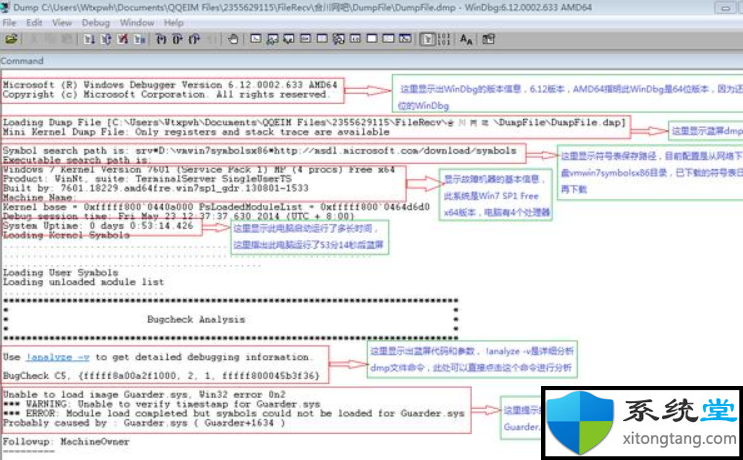Viewport: 743px width, 460px height.
Task: Click the 'Symbol search path is' line
Action: point(259,151)
